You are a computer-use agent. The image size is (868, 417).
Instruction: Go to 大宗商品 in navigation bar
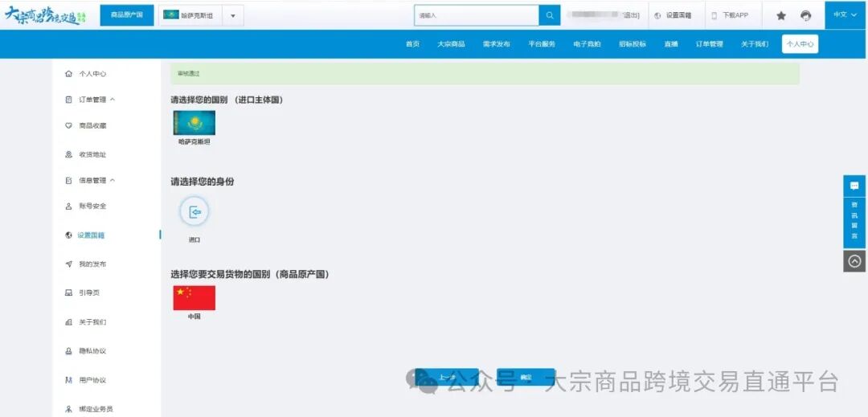[x=451, y=44]
